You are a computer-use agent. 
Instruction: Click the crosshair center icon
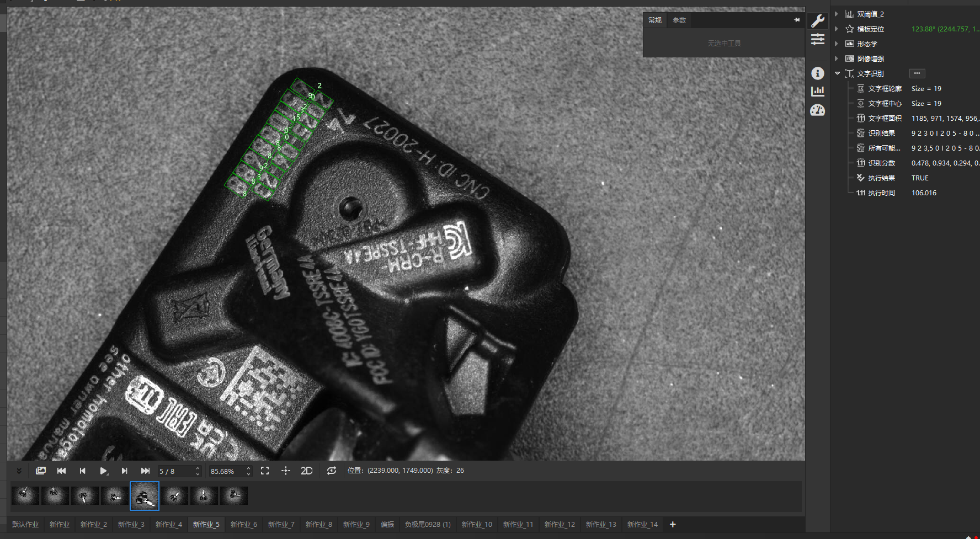tap(285, 471)
